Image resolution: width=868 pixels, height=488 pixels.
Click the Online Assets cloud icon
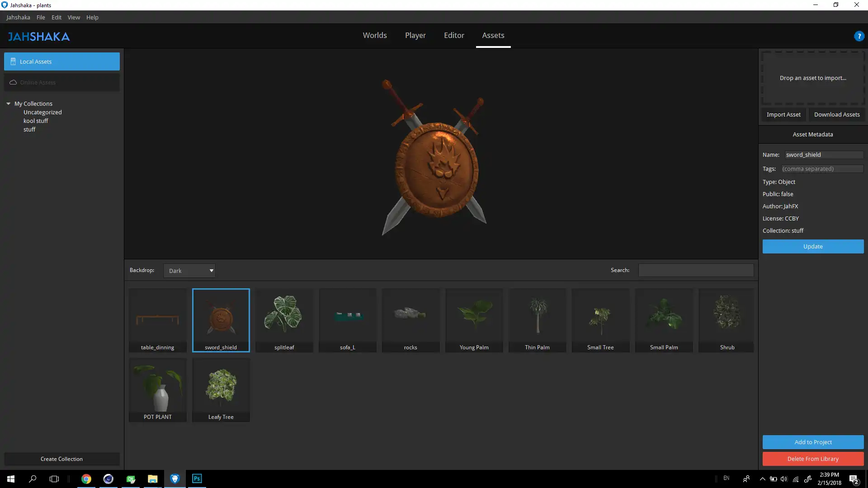13,82
